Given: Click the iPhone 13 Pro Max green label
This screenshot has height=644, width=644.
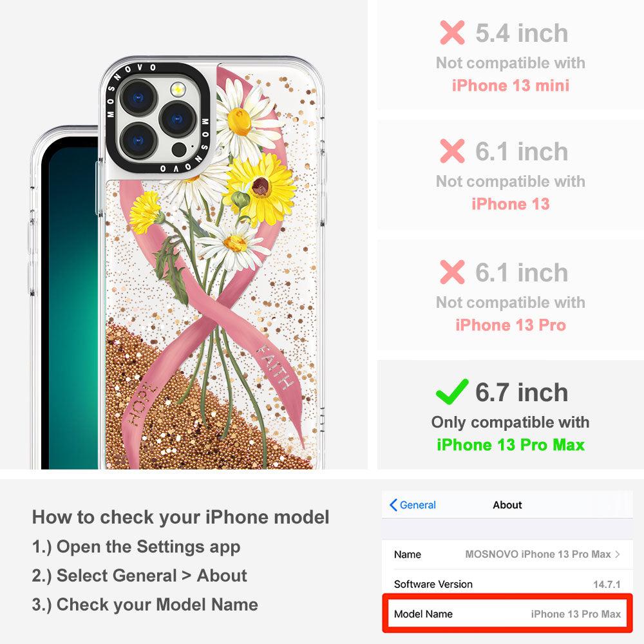Looking at the screenshot, I should pyautogui.click(x=511, y=445).
